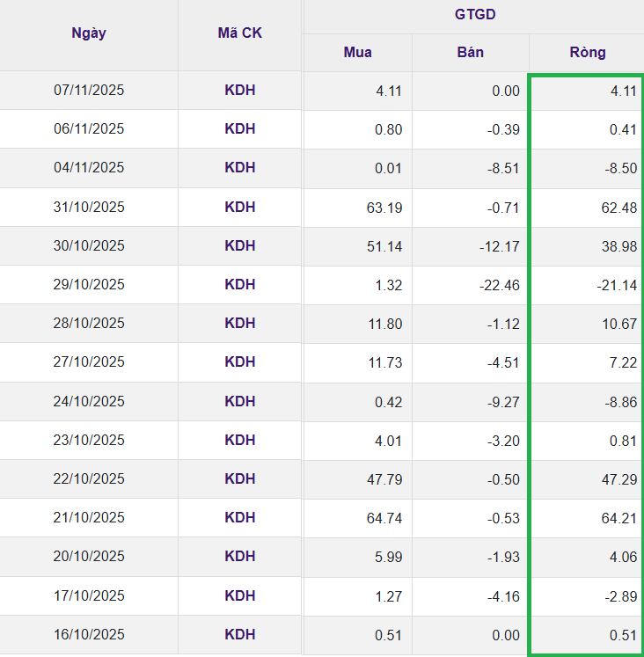Image resolution: width=644 pixels, height=657 pixels.
Task: Select the KDH link dated 21/10/2025
Action: click(239, 518)
